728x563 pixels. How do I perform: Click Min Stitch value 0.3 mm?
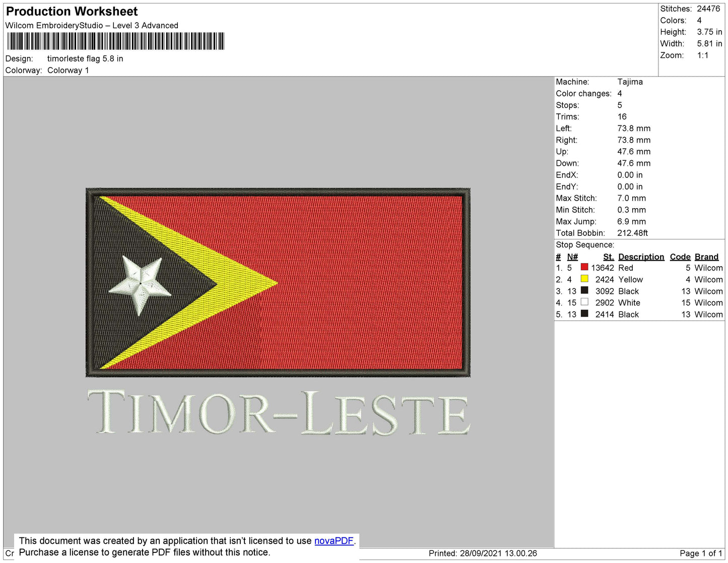coord(631,210)
